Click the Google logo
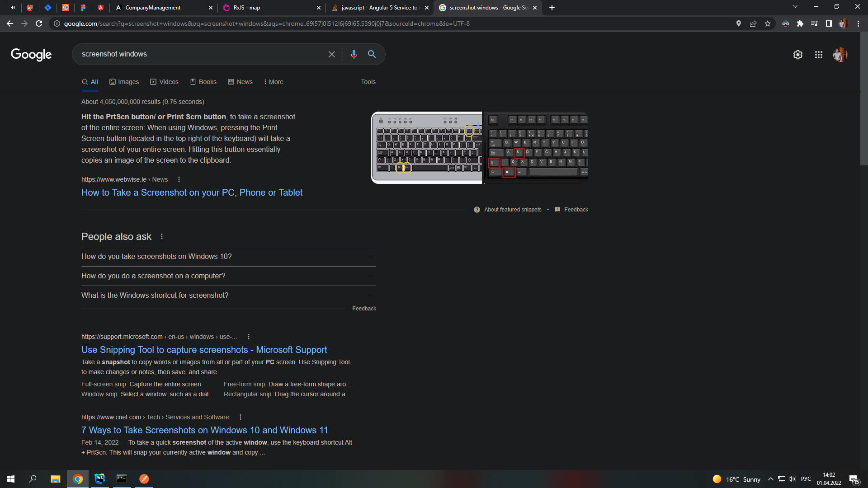 tap(31, 55)
